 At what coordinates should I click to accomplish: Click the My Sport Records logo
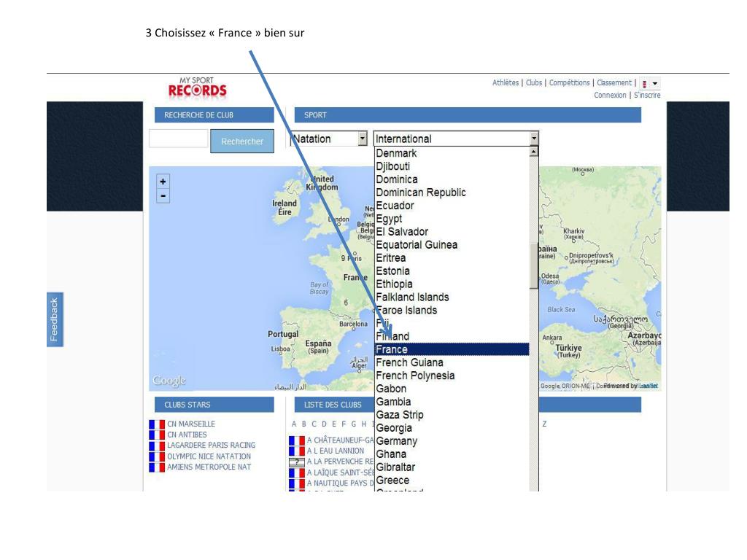(197, 88)
